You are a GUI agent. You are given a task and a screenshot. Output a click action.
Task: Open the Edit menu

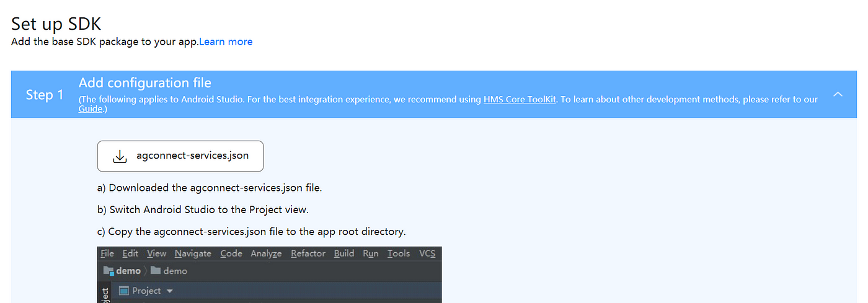(x=130, y=253)
